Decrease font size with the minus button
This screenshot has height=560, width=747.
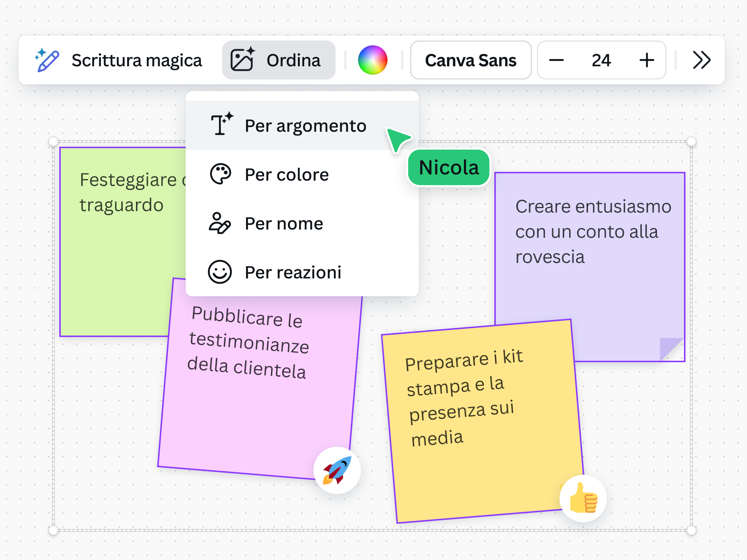click(x=557, y=60)
